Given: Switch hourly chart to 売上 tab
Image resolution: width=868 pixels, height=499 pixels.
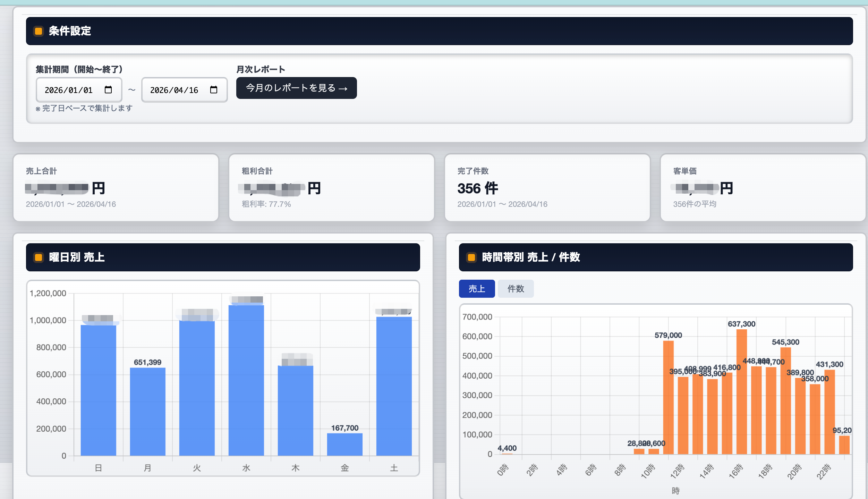Looking at the screenshot, I should coord(477,289).
